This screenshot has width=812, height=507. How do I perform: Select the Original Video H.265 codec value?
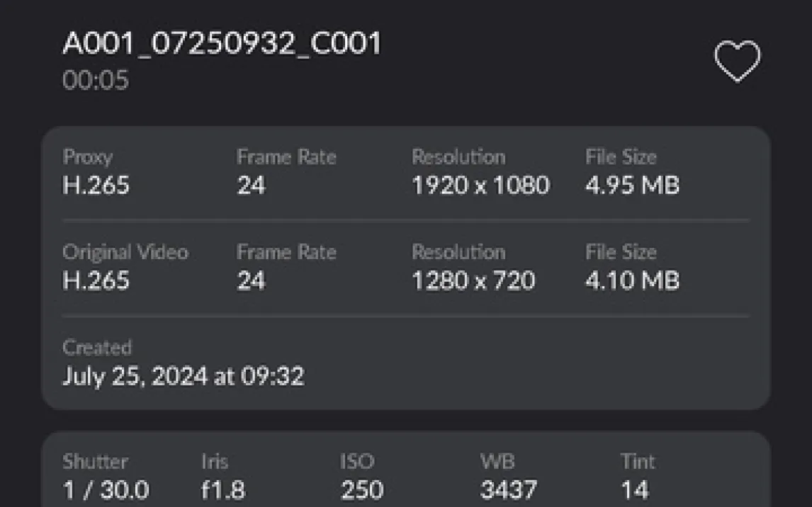(x=96, y=281)
